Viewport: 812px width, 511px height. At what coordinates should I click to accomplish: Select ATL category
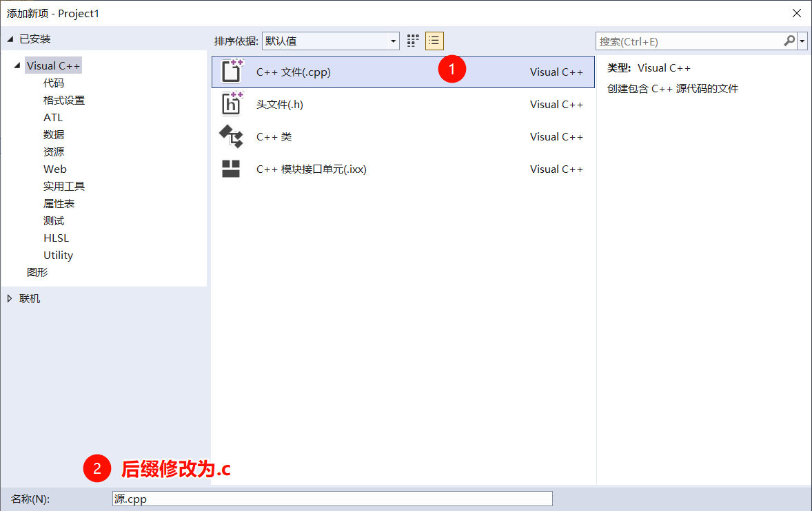click(x=53, y=117)
